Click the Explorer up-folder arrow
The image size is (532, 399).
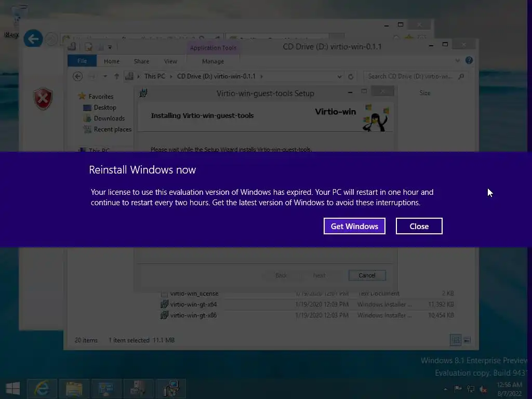(116, 76)
